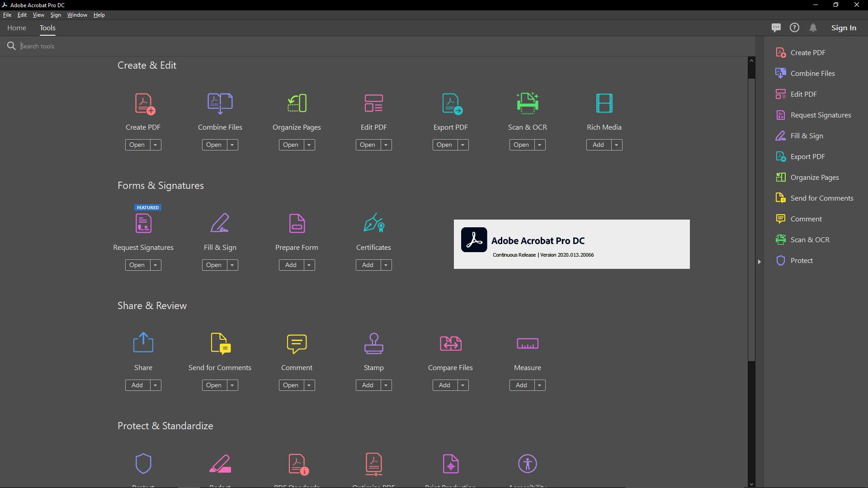The height and width of the screenshot is (488, 868).
Task: Open the Edit PDF tool via its Open button
Action: [x=368, y=145]
